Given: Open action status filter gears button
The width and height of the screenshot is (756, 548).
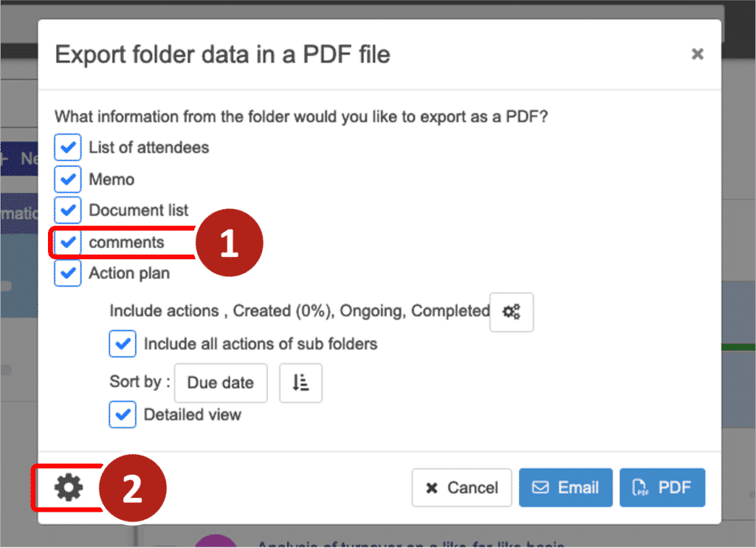Looking at the screenshot, I should pos(511,312).
